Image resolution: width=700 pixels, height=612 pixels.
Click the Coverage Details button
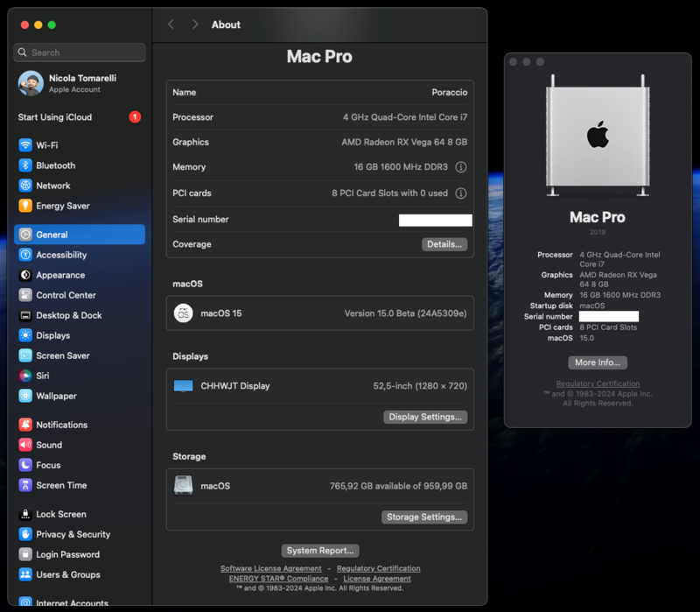(x=444, y=244)
